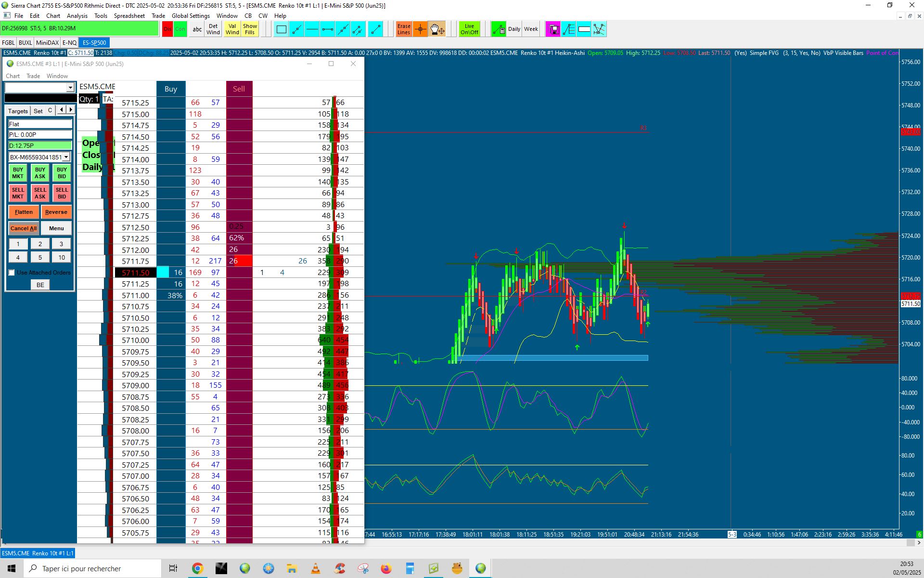Activate the hand pan tool
The width and height of the screenshot is (924, 578).
tap(437, 30)
